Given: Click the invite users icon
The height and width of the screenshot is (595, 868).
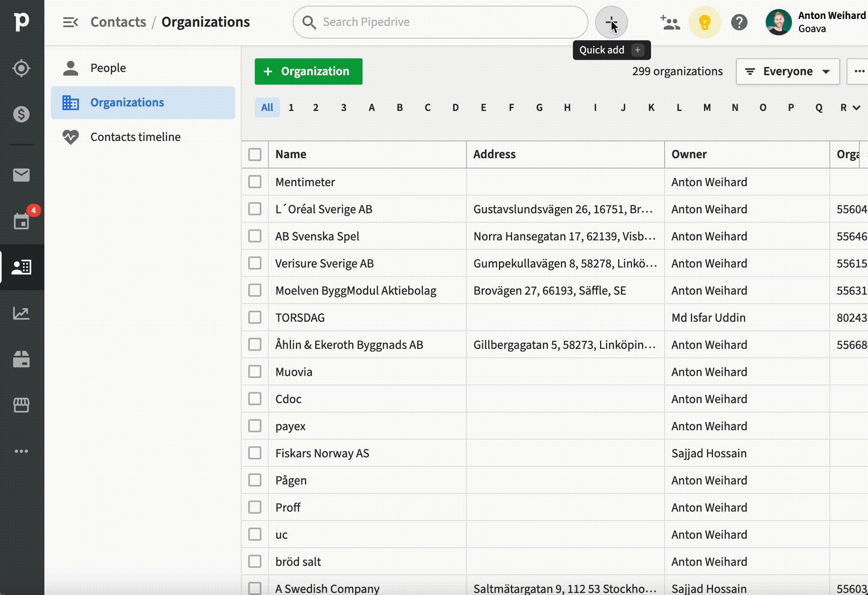Looking at the screenshot, I should tap(670, 22).
